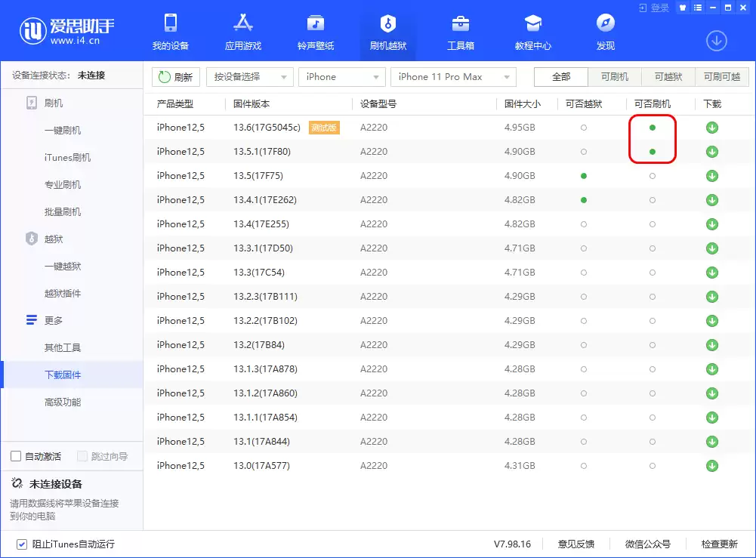Open the 工具箱 toolbox tab
Screen dimensions: 756x558
point(461,32)
